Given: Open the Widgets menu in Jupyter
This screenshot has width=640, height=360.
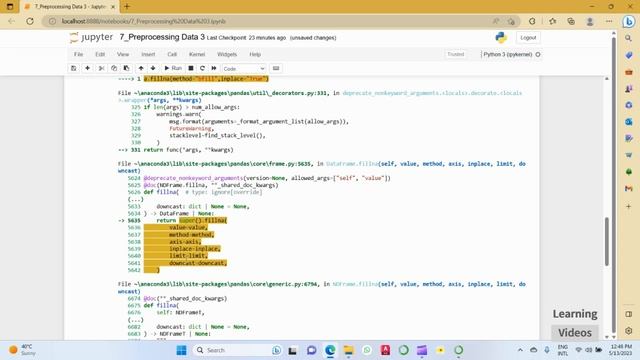Looking at the screenshot, I should 227,54.
